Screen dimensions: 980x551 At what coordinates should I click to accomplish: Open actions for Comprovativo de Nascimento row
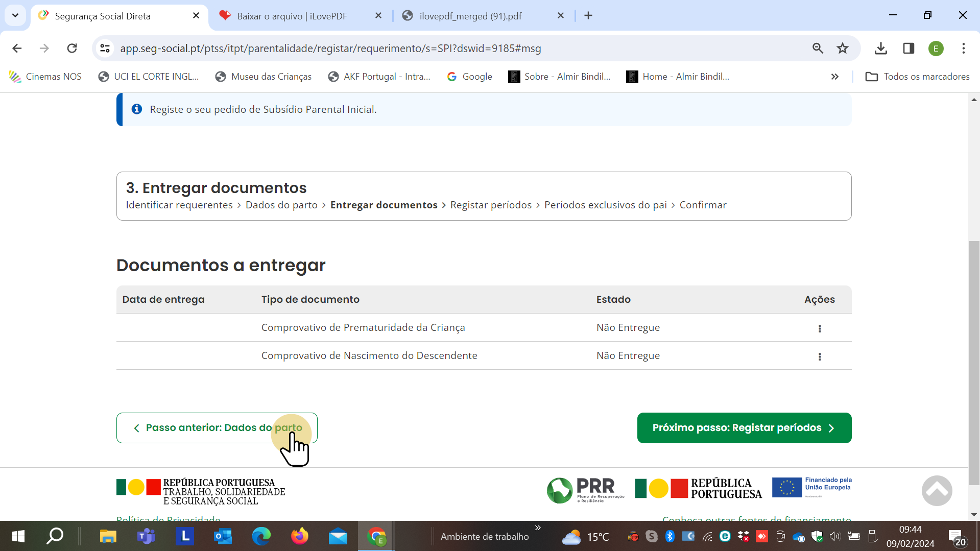(820, 356)
